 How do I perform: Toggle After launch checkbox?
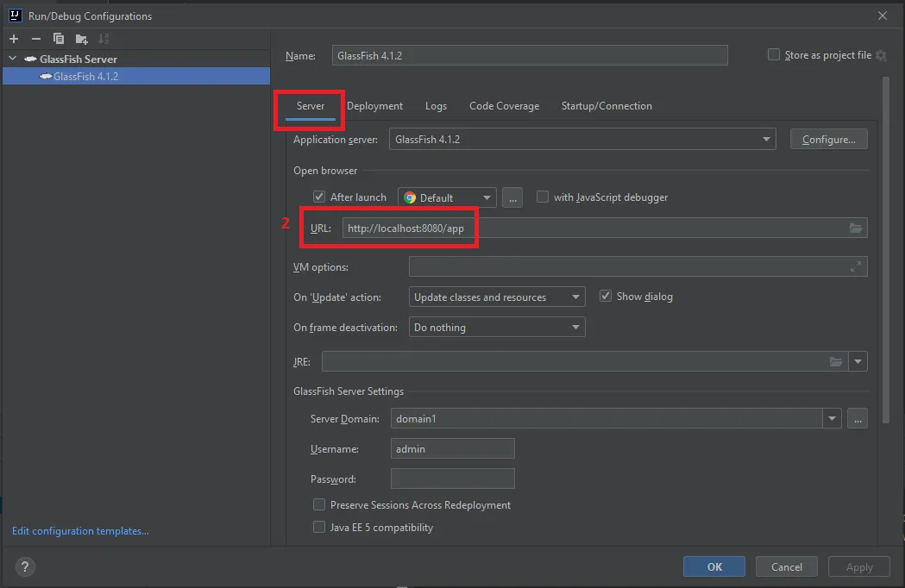(x=318, y=197)
